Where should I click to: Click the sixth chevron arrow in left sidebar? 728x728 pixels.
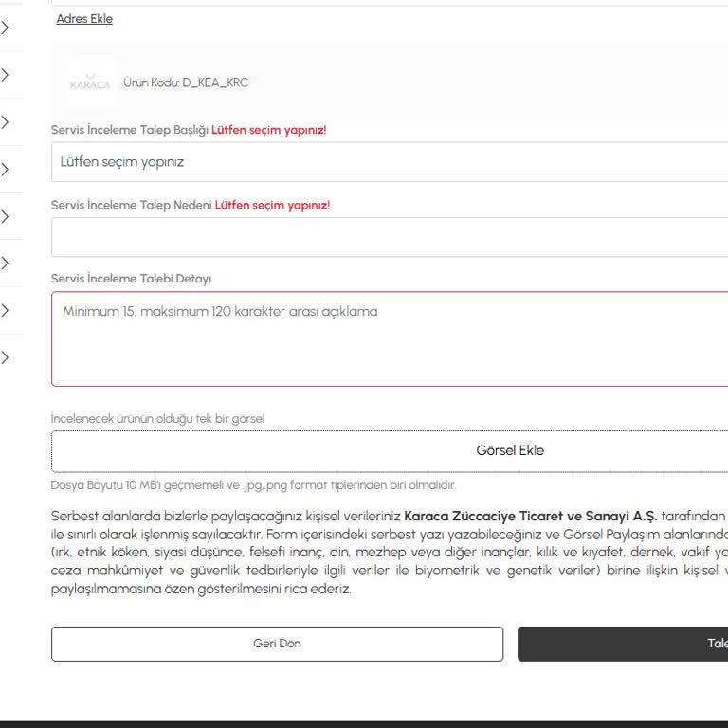(5, 263)
